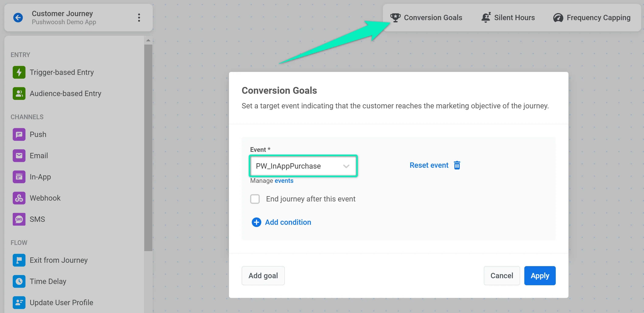Select the Audience-based Entry icon

click(19, 94)
